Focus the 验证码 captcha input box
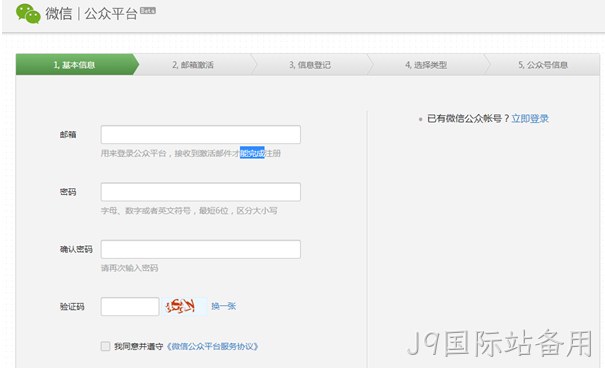 [130, 306]
